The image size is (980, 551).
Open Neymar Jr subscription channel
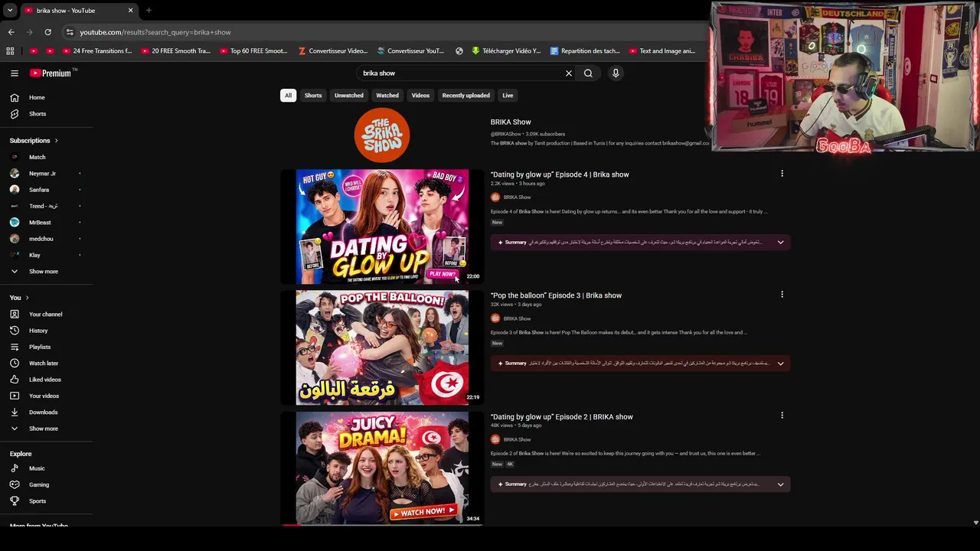coord(42,174)
